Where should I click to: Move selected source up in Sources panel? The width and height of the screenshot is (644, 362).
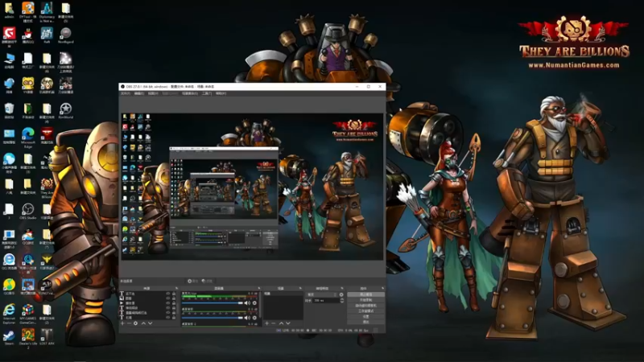coord(143,323)
